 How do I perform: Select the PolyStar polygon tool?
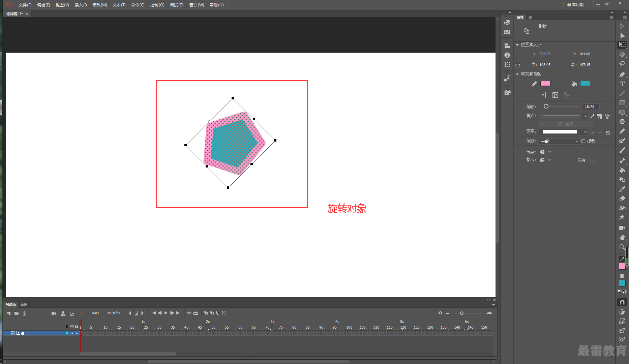(x=622, y=122)
